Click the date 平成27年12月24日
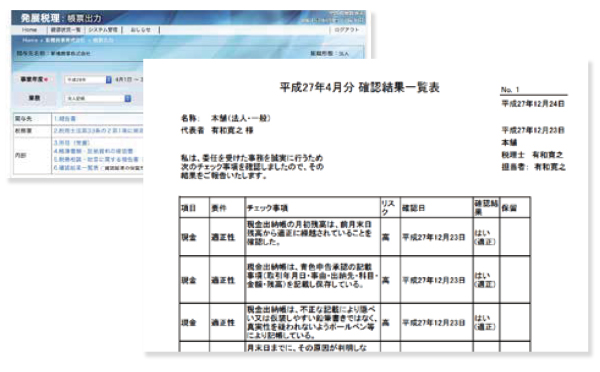 (533, 104)
